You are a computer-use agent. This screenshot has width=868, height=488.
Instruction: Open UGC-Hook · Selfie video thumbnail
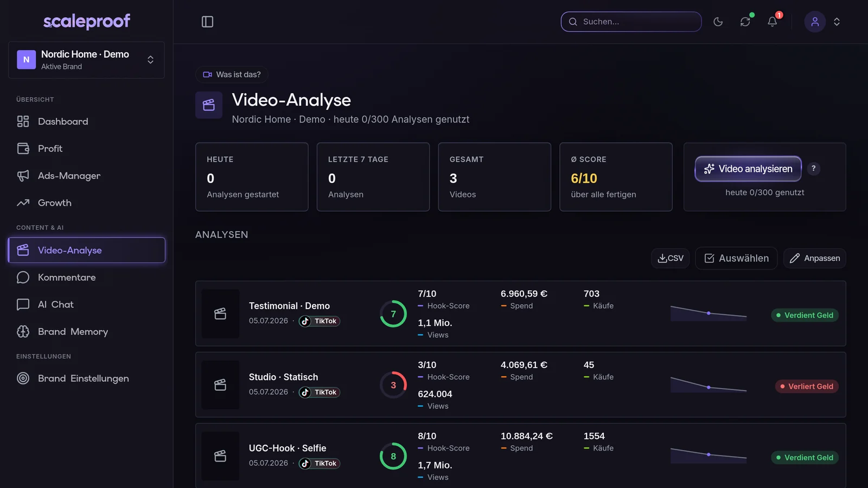click(220, 456)
